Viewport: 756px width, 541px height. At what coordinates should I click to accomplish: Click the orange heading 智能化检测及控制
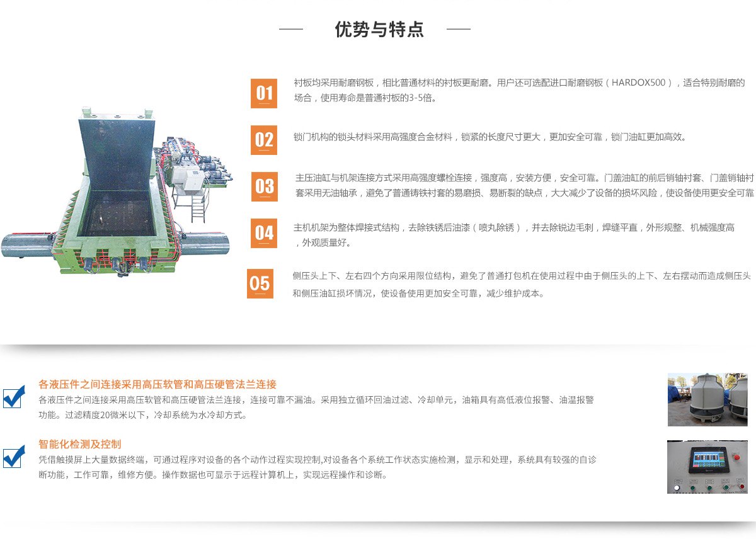80,444
